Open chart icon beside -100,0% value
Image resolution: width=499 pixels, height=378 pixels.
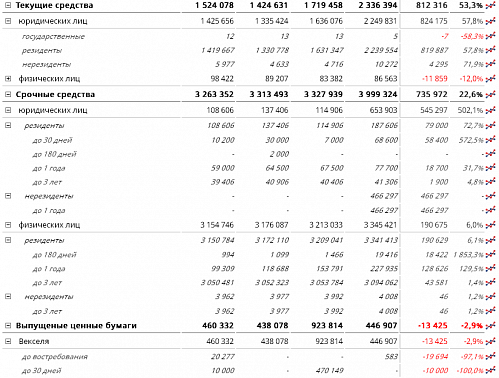click(x=490, y=370)
